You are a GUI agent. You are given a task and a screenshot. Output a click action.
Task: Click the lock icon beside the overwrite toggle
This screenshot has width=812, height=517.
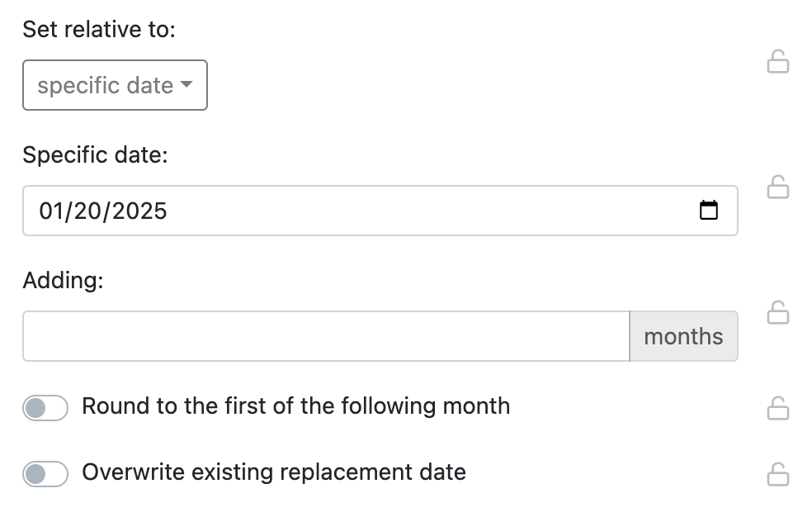click(779, 473)
